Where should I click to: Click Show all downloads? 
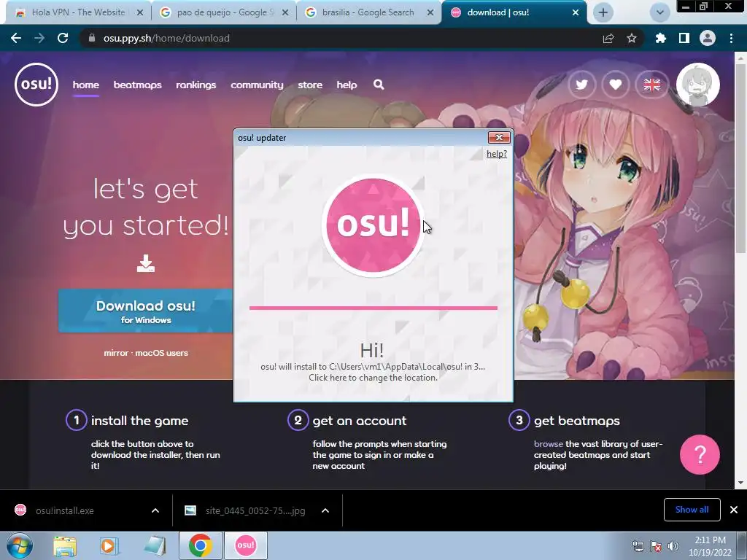point(692,510)
